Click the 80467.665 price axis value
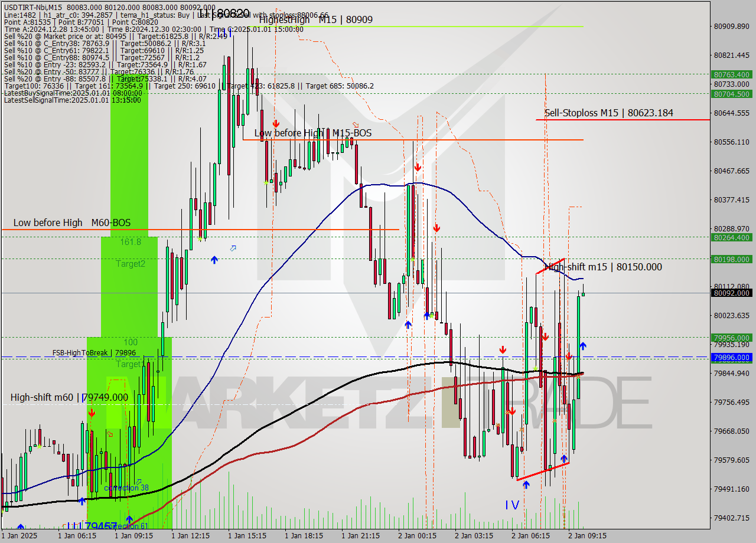This screenshot has width=756, height=543. 732,171
